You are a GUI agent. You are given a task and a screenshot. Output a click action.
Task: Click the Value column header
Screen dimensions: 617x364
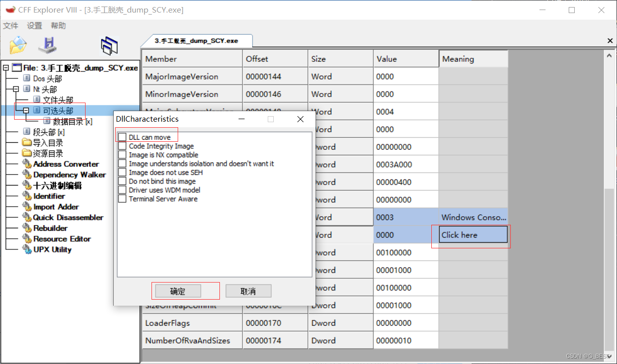point(406,59)
